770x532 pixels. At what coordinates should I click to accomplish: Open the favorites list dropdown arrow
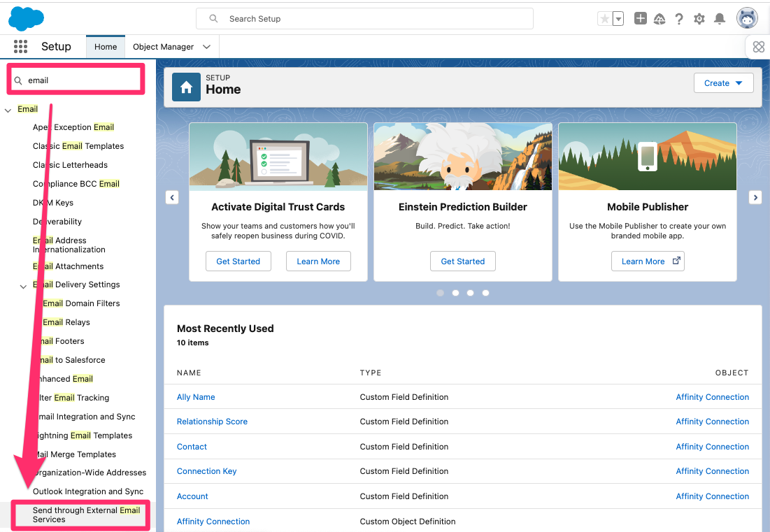pyautogui.click(x=617, y=19)
